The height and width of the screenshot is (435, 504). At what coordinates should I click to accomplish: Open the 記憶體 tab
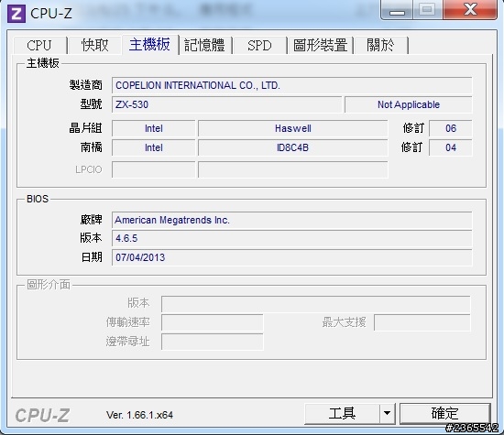tap(205, 45)
